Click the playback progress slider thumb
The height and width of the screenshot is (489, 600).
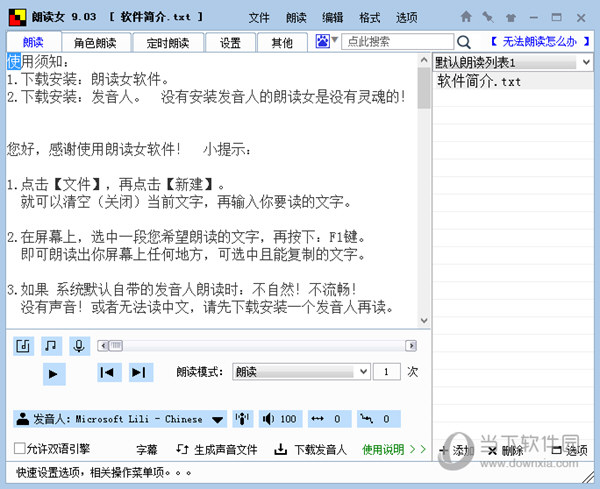(x=115, y=346)
